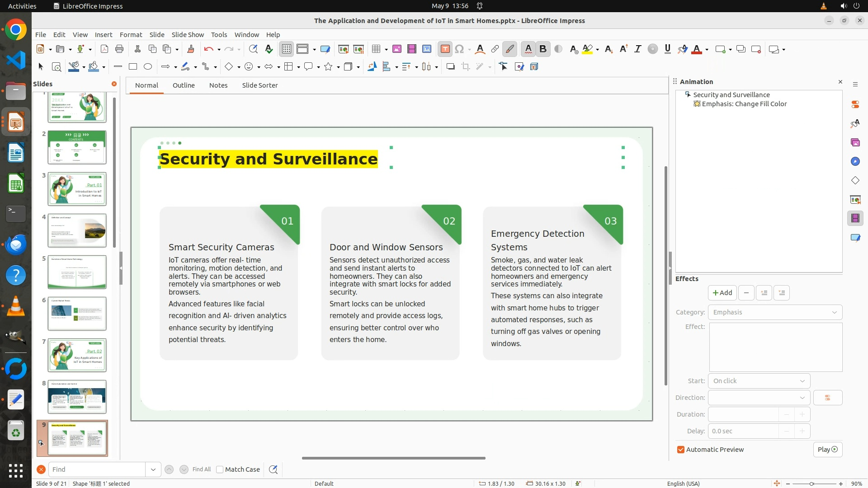The width and height of the screenshot is (868, 488).
Task: Open the Slide Show menu
Action: [188, 35]
